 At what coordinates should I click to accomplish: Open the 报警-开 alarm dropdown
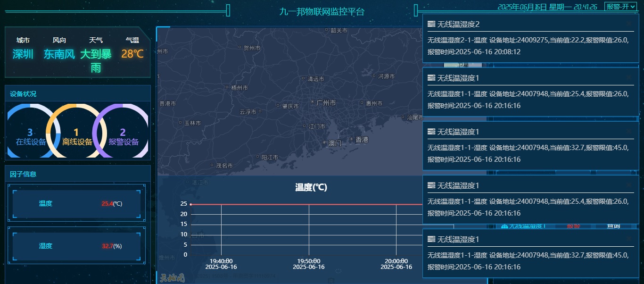(620, 7)
